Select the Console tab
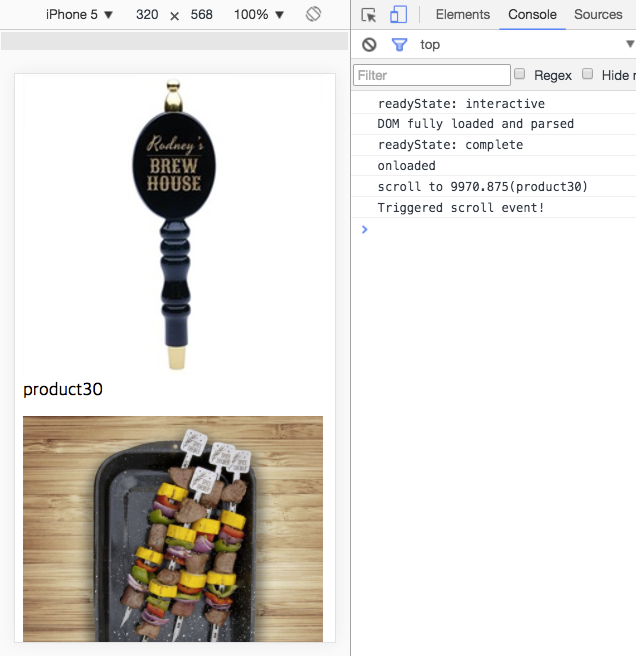 532,15
